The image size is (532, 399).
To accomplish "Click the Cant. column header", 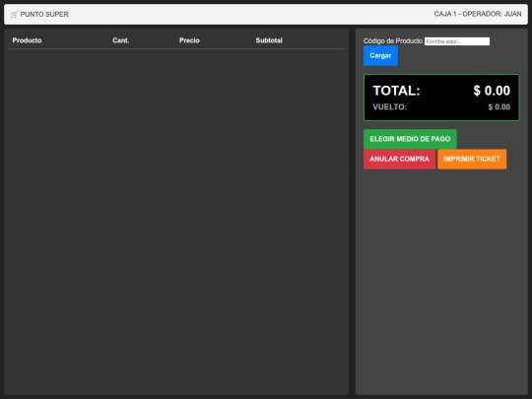I will click(121, 40).
